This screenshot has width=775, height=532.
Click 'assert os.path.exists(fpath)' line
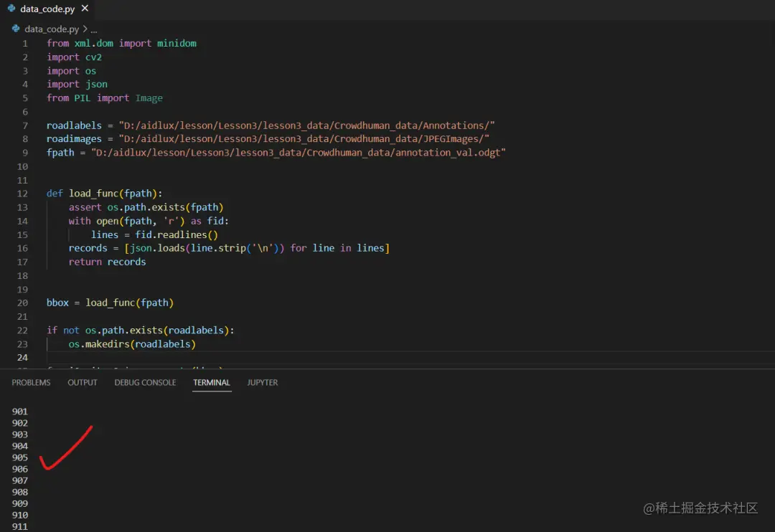tap(146, 207)
